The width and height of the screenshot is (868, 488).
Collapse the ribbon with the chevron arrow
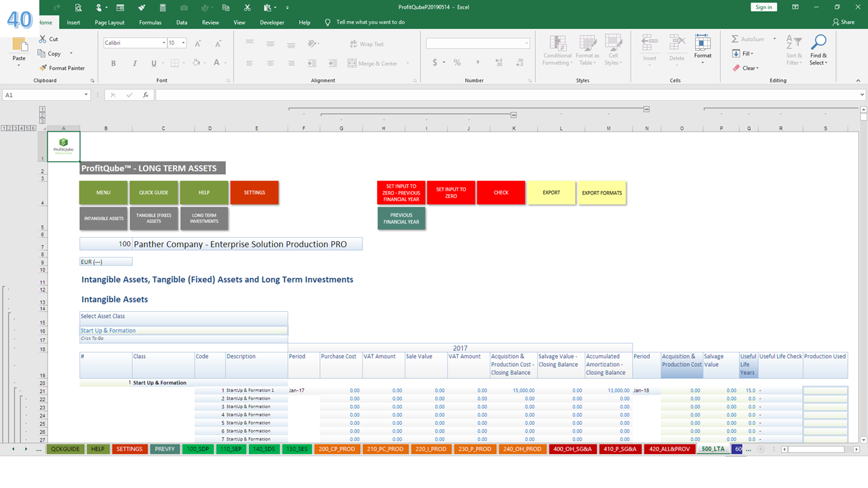[860, 81]
